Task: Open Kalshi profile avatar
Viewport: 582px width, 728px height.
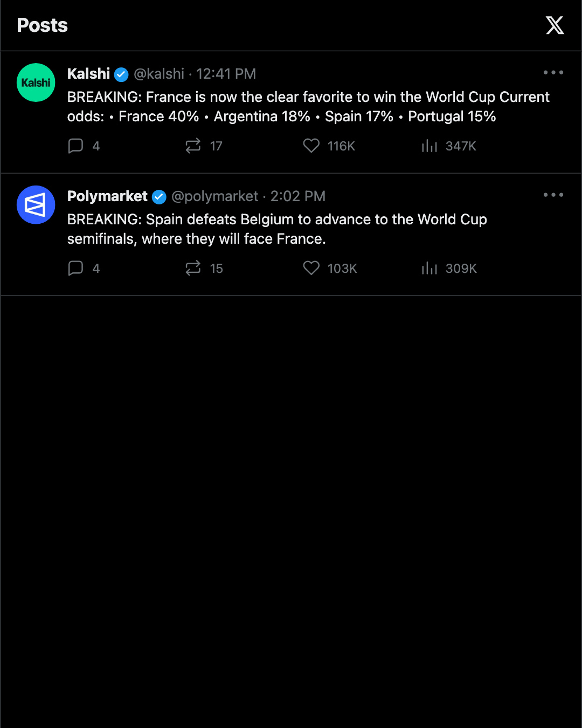Action: [x=36, y=83]
